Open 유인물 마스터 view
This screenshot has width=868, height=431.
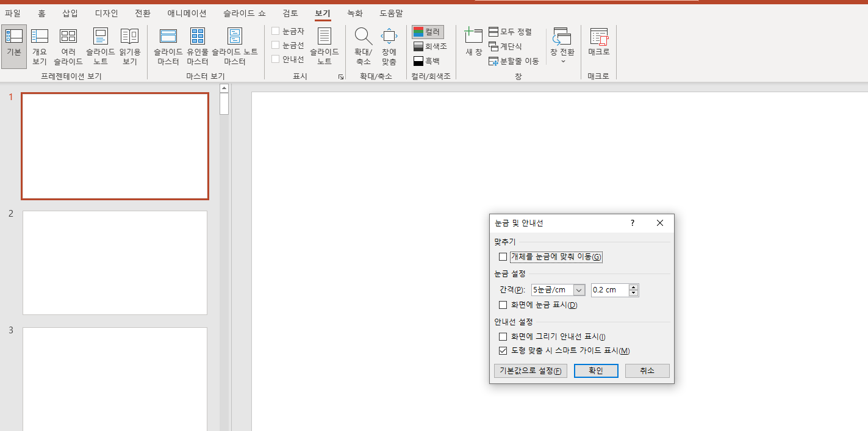point(197,44)
